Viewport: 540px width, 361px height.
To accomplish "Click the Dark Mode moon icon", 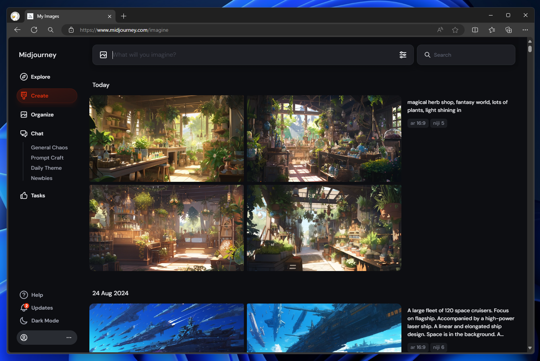I will (x=23, y=321).
